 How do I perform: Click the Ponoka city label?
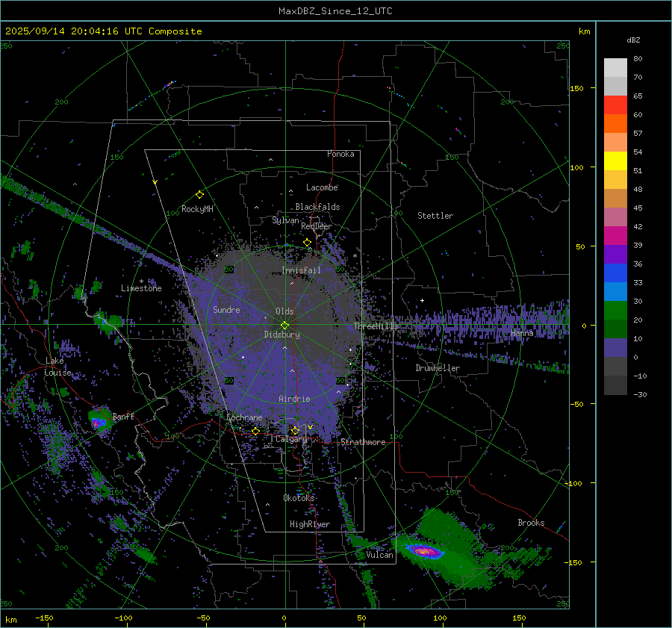(x=340, y=154)
